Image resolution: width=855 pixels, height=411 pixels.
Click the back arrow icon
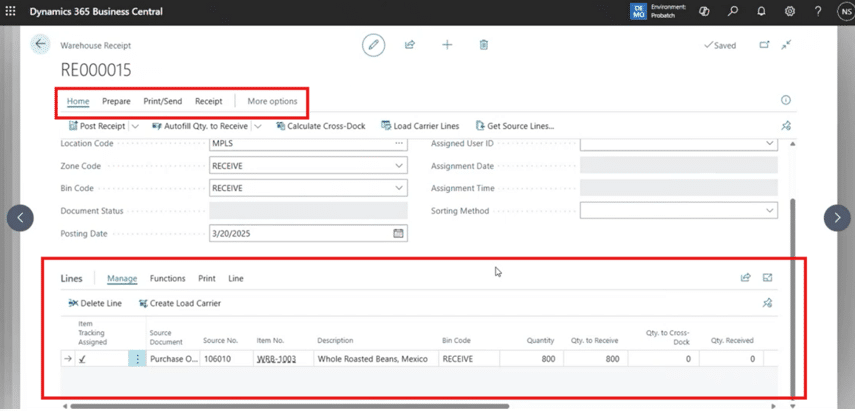(41, 44)
